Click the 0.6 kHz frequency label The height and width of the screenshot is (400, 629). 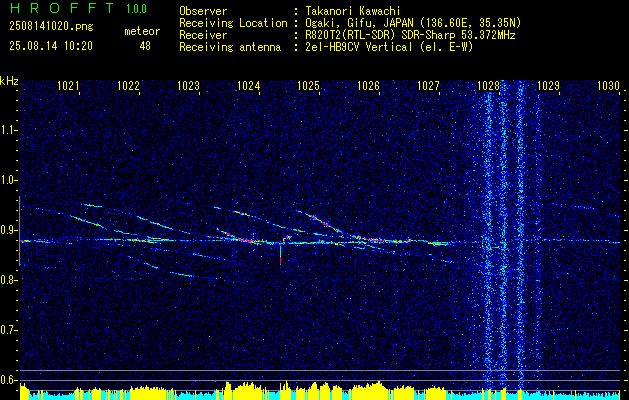coord(8,380)
